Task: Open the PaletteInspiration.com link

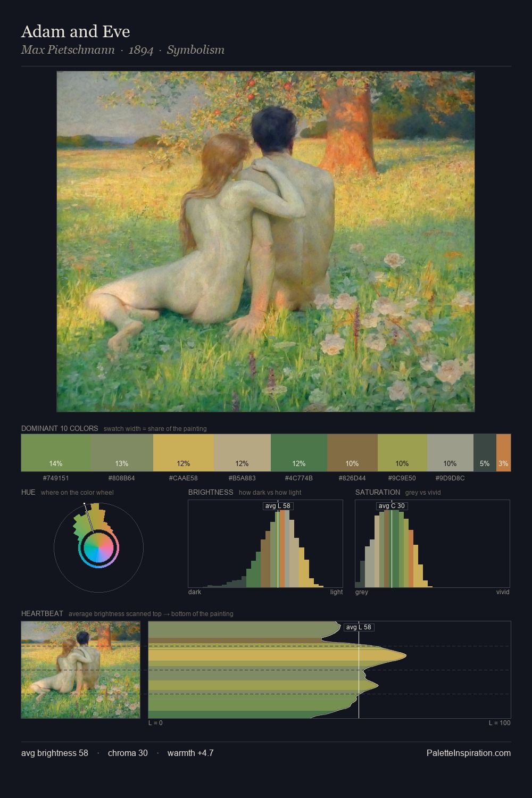Action: (x=469, y=753)
